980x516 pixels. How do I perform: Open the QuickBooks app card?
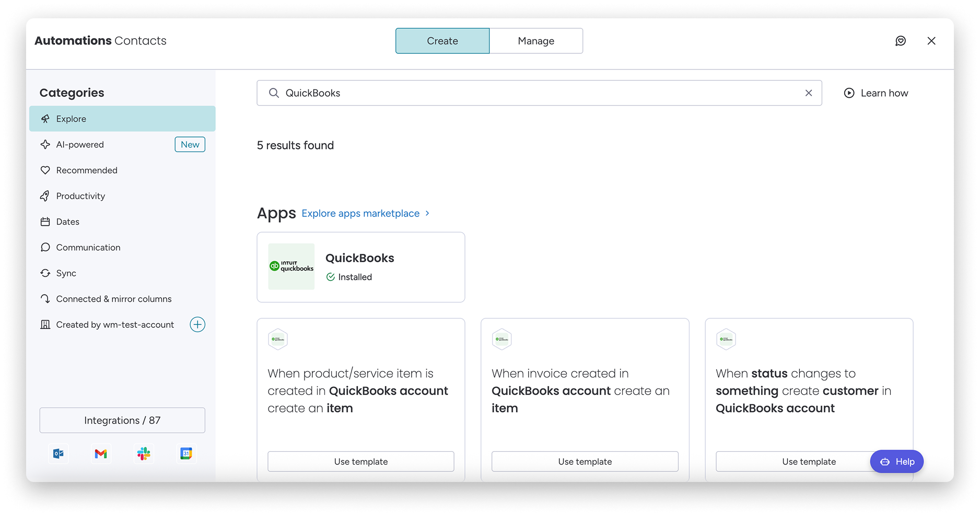tap(361, 267)
